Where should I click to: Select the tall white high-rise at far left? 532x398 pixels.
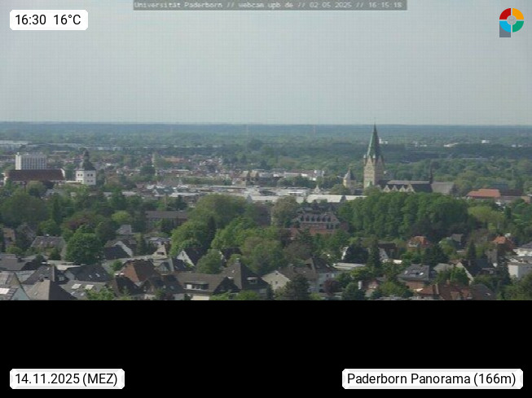click(x=31, y=161)
